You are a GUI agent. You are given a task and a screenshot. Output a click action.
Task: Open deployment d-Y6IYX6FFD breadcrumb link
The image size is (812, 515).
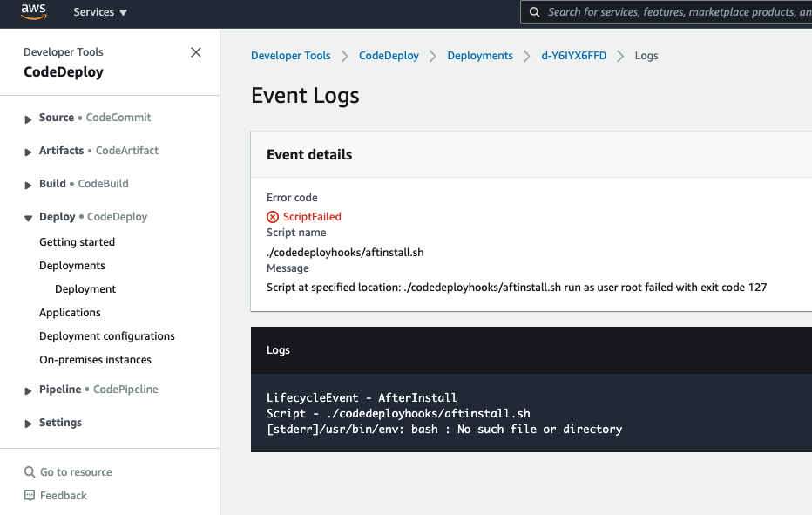click(574, 56)
